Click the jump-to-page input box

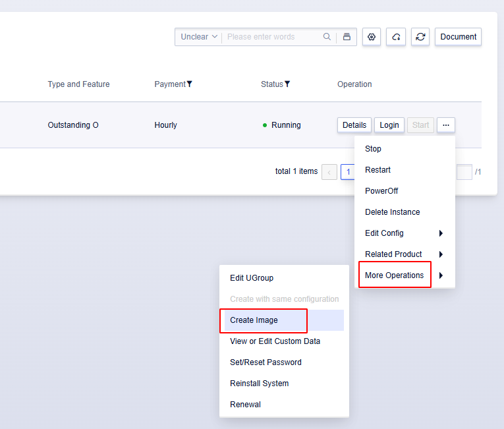464,172
